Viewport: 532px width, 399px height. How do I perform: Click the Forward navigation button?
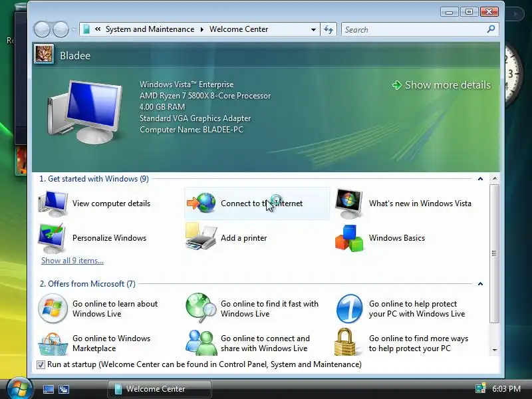tap(61, 29)
